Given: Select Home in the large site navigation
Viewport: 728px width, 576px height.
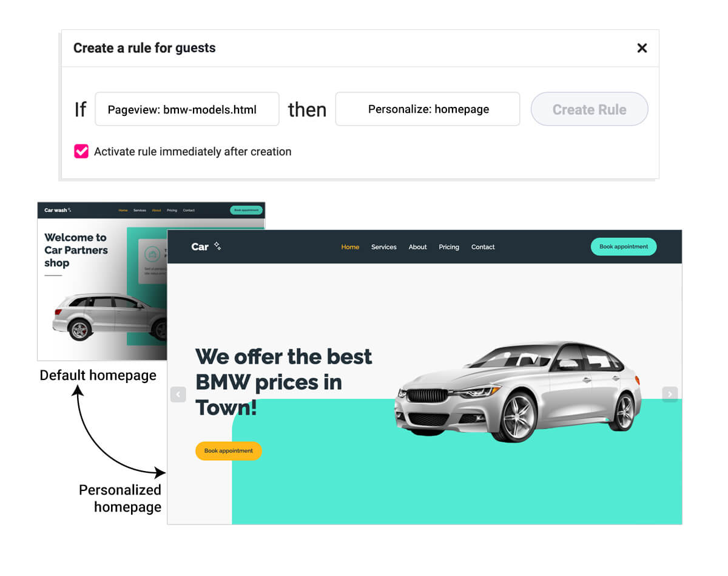Looking at the screenshot, I should tap(350, 247).
